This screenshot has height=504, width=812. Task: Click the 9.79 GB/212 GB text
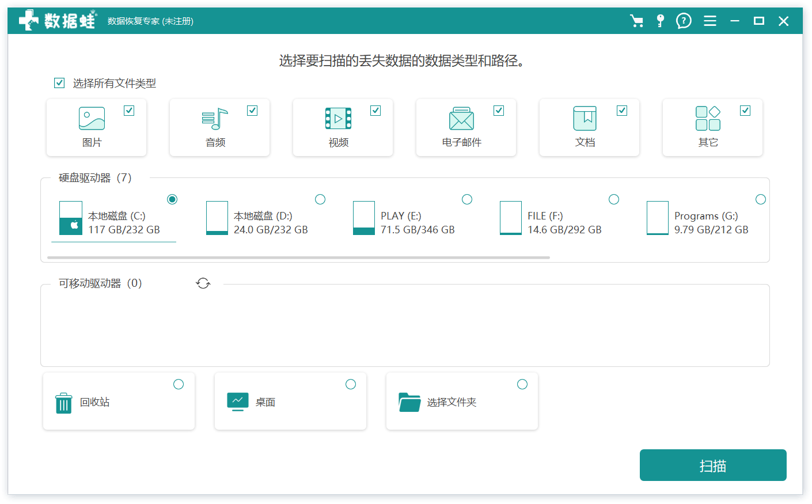[x=711, y=230]
